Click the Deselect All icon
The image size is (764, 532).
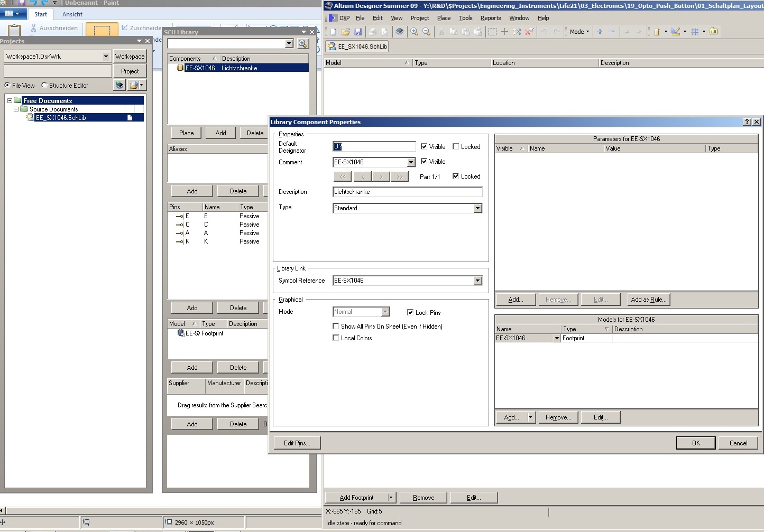517,32
